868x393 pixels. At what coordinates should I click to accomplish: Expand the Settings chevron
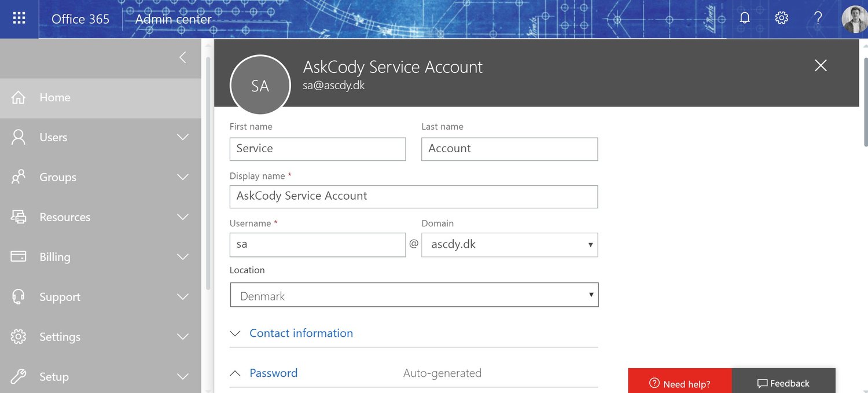pos(183,337)
